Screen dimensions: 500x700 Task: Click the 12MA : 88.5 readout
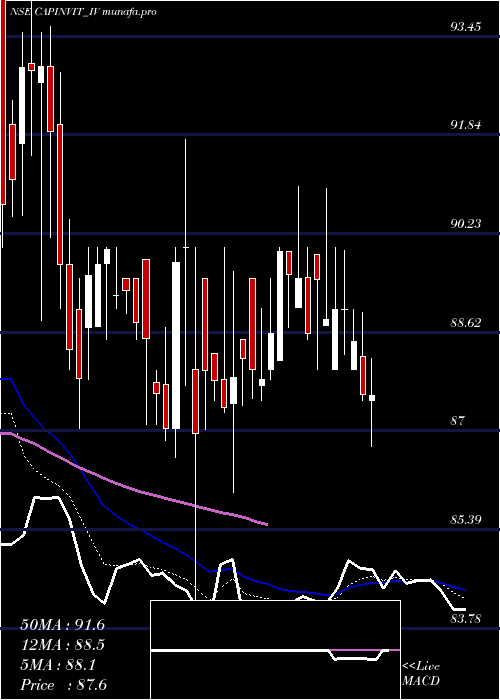62,645
